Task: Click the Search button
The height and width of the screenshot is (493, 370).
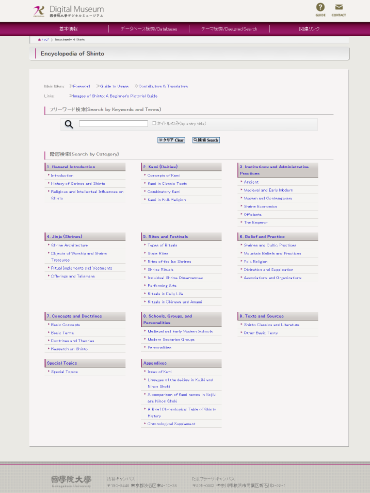Action: [x=206, y=140]
